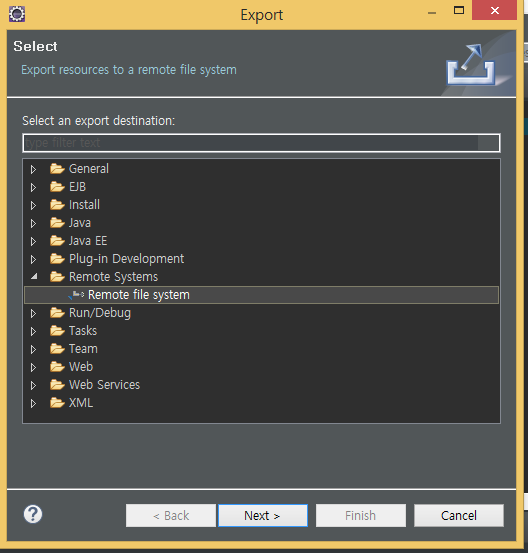
Task: Click the disabled Back button
Action: (x=171, y=516)
